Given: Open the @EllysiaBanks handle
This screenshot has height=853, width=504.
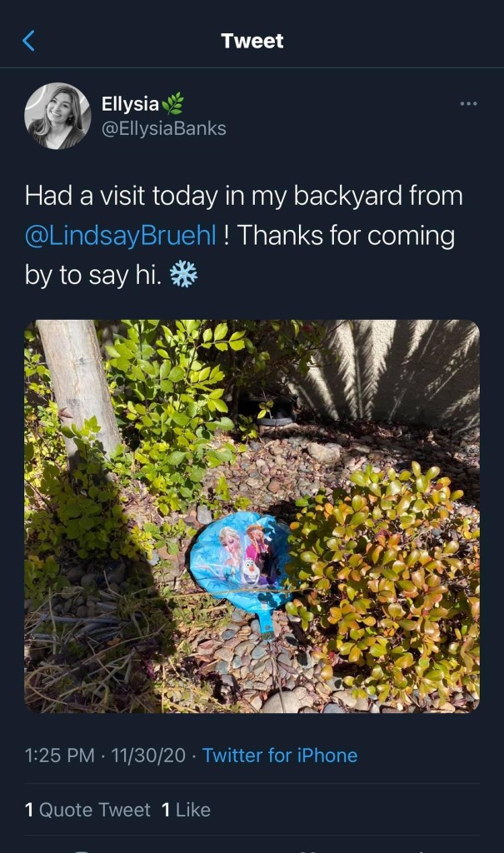Looking at the screenshot, I should (x=164, y=128).
